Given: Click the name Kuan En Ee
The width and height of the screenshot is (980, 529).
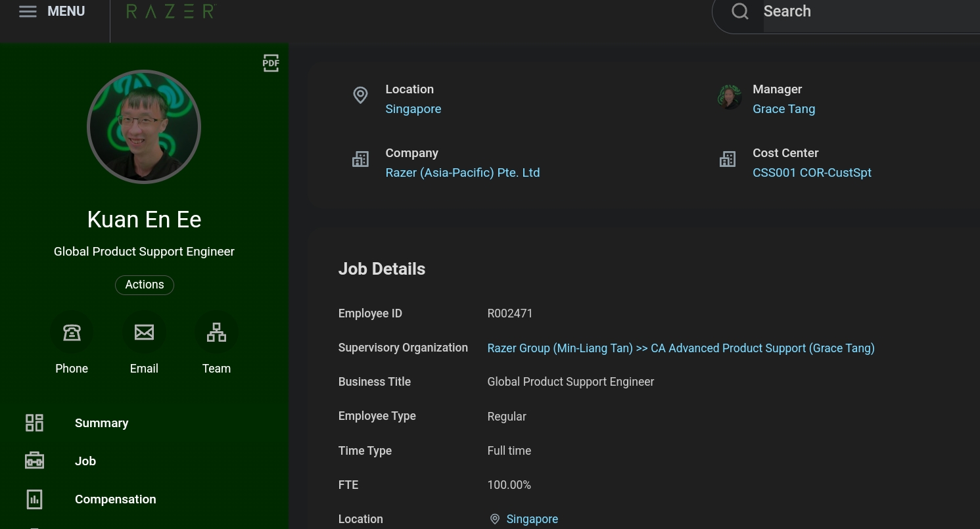Looking at the screenshot, I should [x=144, y=219].
